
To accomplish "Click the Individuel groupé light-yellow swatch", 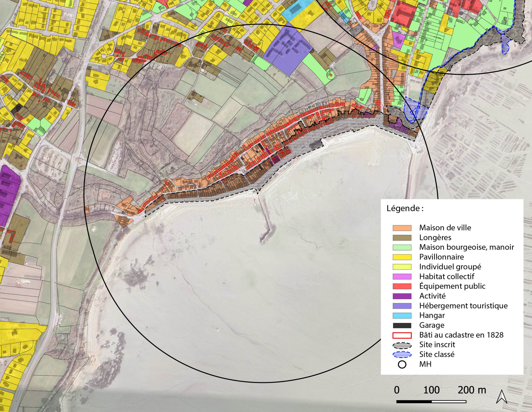I will [x=402, y=267].
